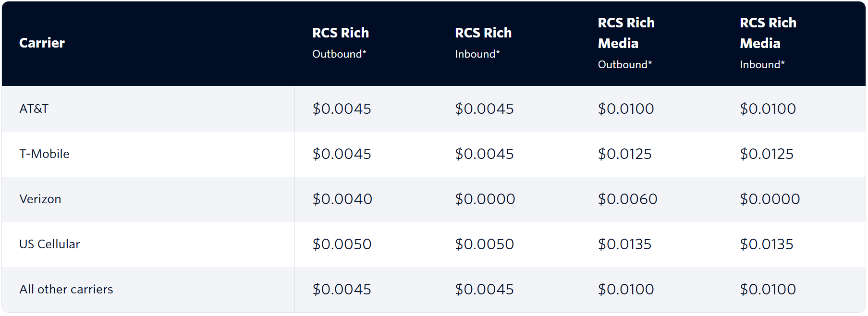Select the RCS Rich Outbound column header
The image size is (868, 316).
point(341,43)
